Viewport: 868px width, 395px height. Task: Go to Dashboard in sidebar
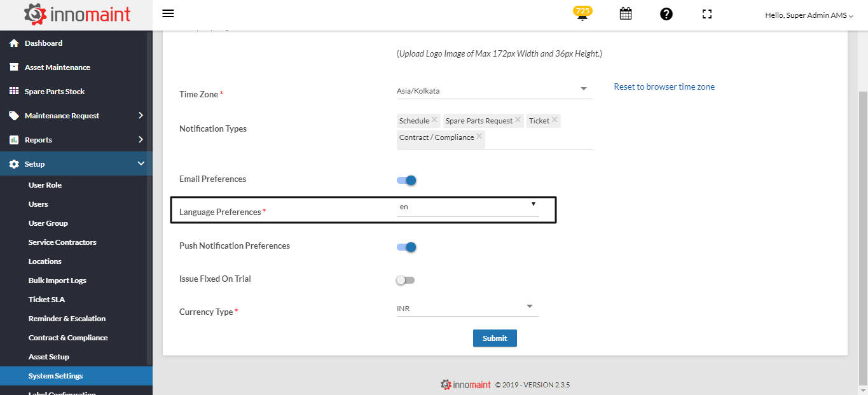coord(43,43)
